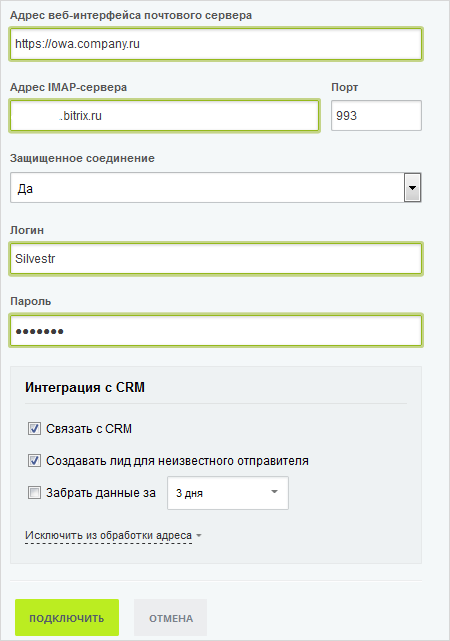Click into the IMAP server address field

164,116
